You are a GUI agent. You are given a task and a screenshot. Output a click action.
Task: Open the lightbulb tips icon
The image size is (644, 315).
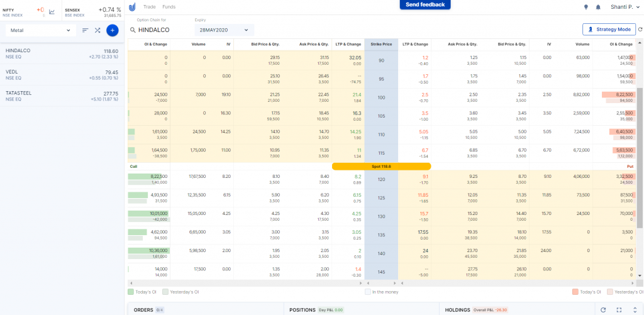[586, 7]
